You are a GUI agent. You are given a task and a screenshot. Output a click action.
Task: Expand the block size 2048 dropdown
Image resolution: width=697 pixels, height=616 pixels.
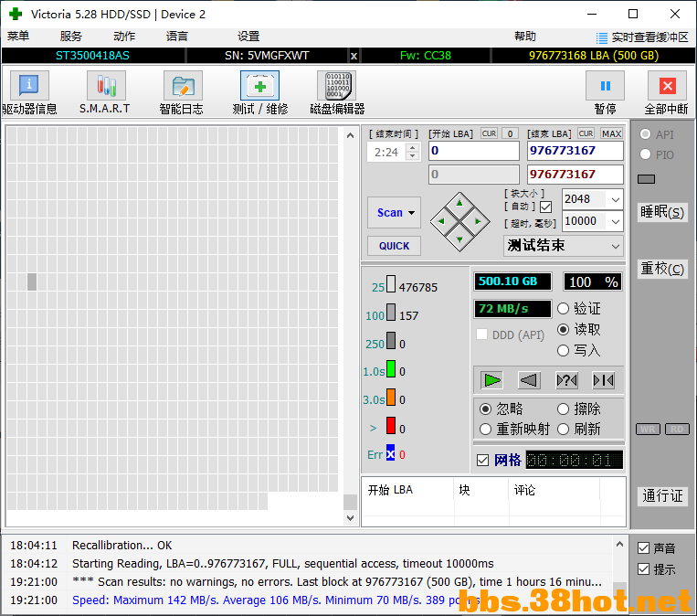(615, 200)
